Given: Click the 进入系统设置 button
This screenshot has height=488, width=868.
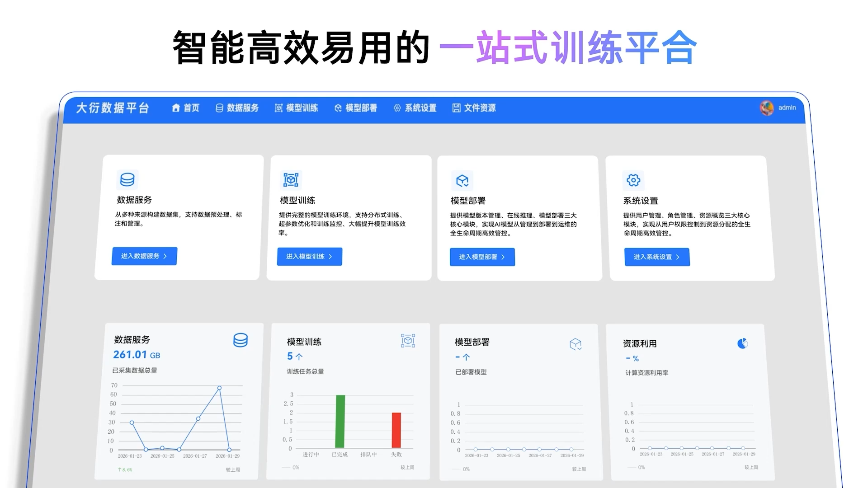Looking at the screenshot, I should point(657,257).
